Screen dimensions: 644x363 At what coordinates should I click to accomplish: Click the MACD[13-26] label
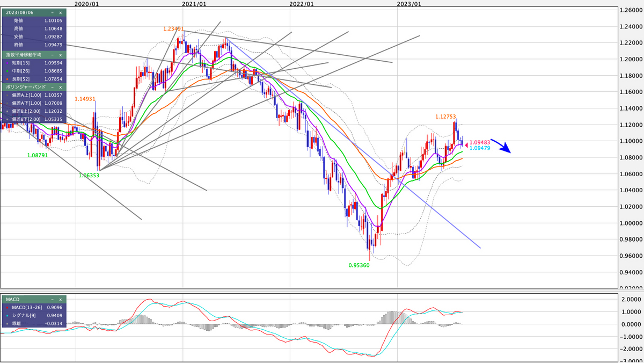[x=26, y=307]
